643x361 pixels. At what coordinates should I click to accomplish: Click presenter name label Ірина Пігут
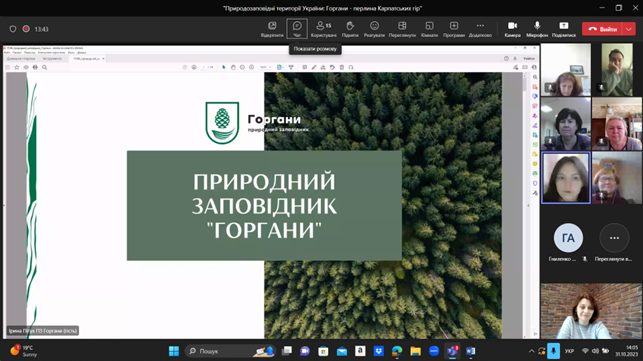[43, 331]
